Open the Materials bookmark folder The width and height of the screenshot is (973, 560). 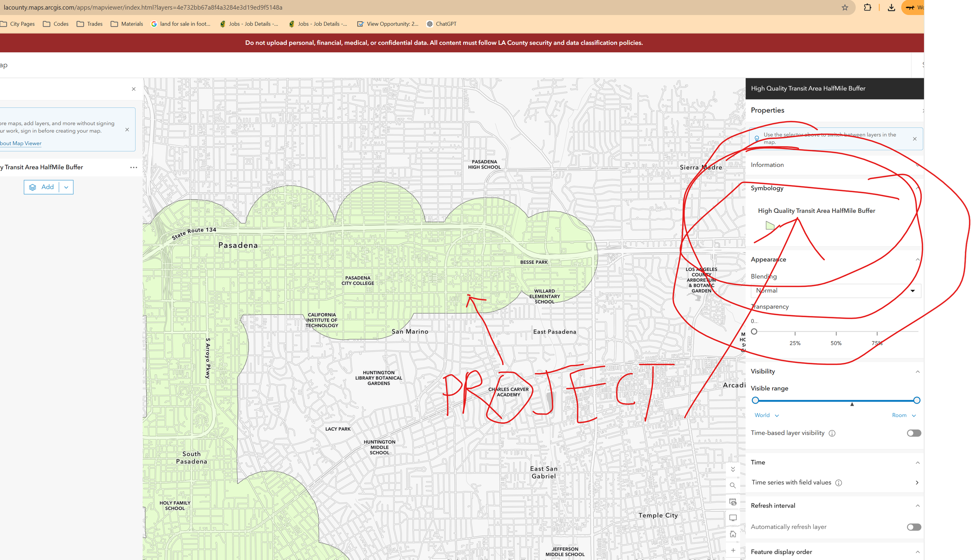[x=127, y=24]
